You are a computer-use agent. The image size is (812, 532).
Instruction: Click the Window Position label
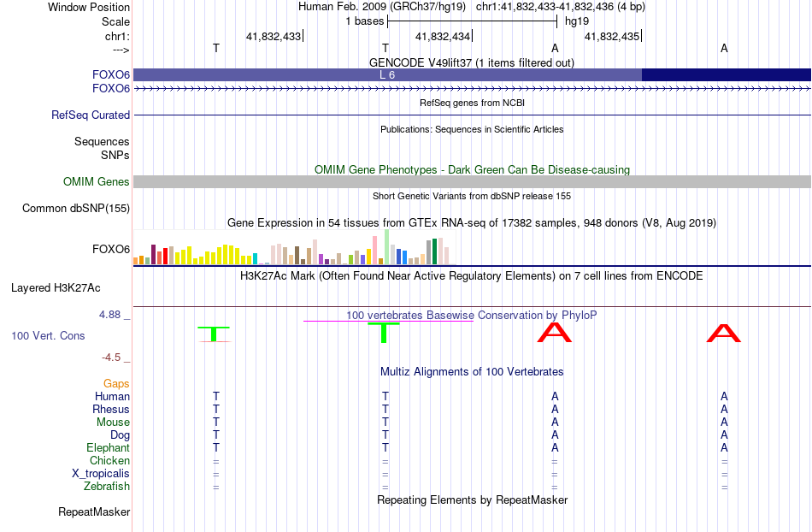(89, 7)
